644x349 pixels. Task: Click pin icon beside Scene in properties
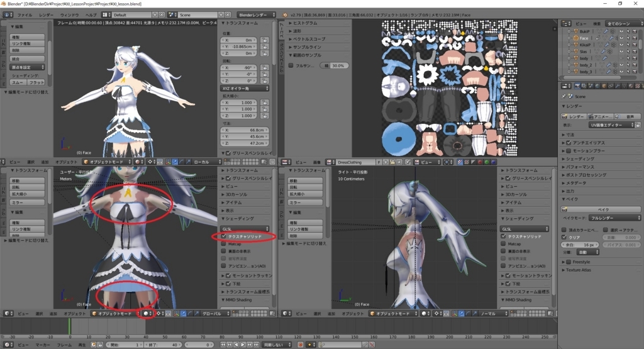click(x=563, y=96)
